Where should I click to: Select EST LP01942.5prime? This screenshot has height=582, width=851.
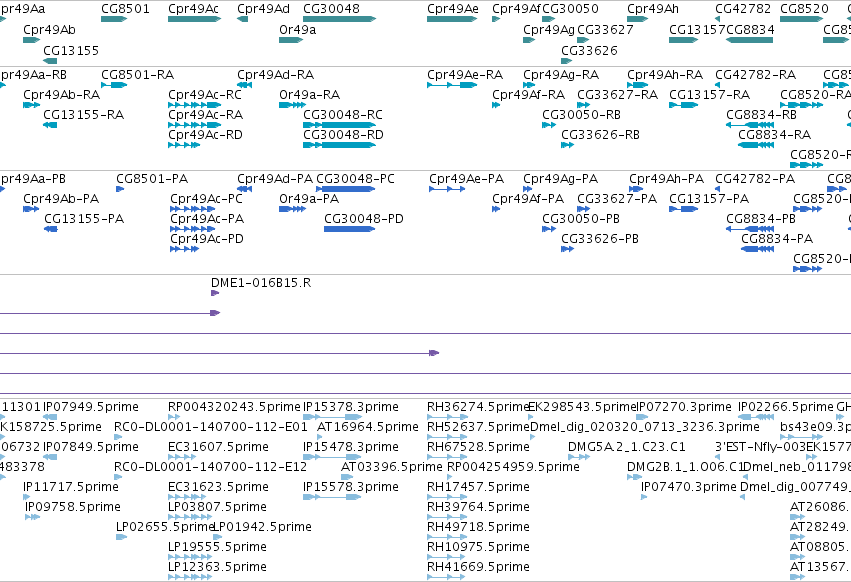coord(263,527)
